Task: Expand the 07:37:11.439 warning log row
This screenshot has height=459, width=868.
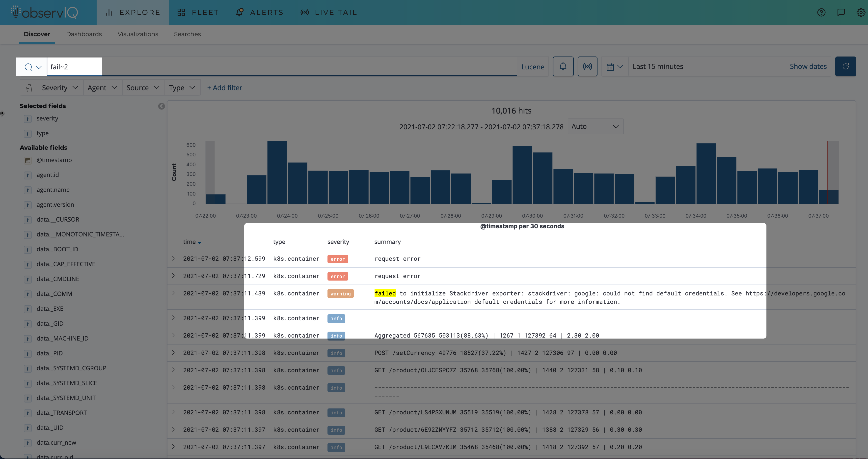Action: point(174,293)
